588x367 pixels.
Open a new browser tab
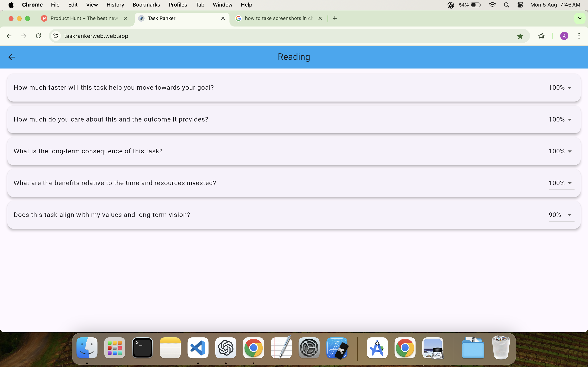(x=335, y=18)
